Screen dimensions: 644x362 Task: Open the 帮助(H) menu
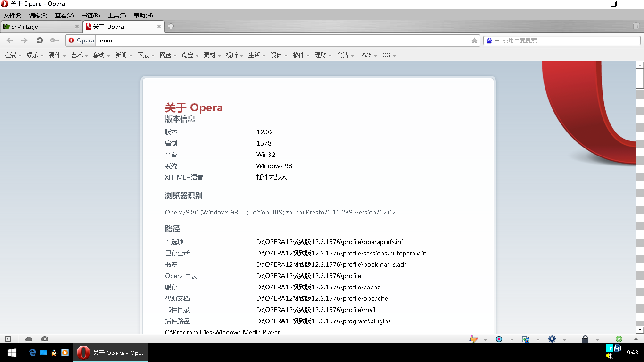[143, 16]
